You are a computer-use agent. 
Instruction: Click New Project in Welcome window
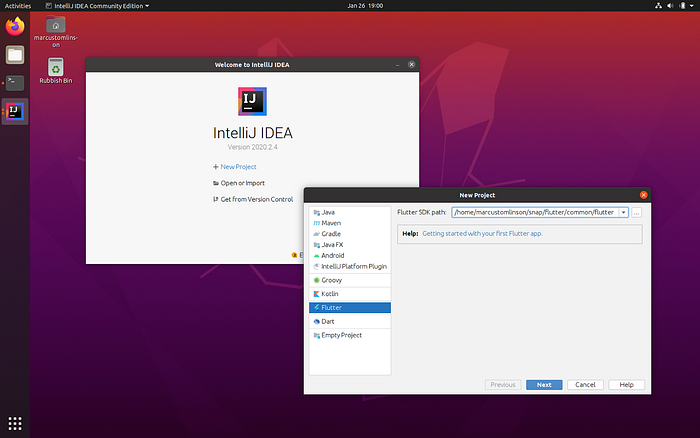234,167
